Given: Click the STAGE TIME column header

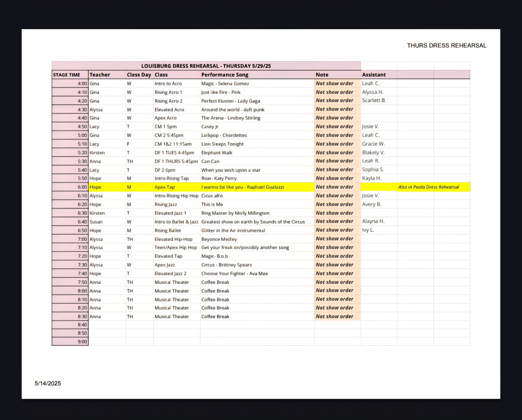Looking at the screenshot, I should coord(70,75).
